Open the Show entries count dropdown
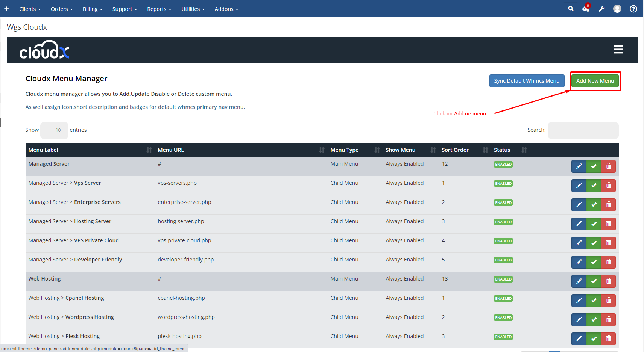The height and width of the screenshot is (352, 644). coord(54,130)
